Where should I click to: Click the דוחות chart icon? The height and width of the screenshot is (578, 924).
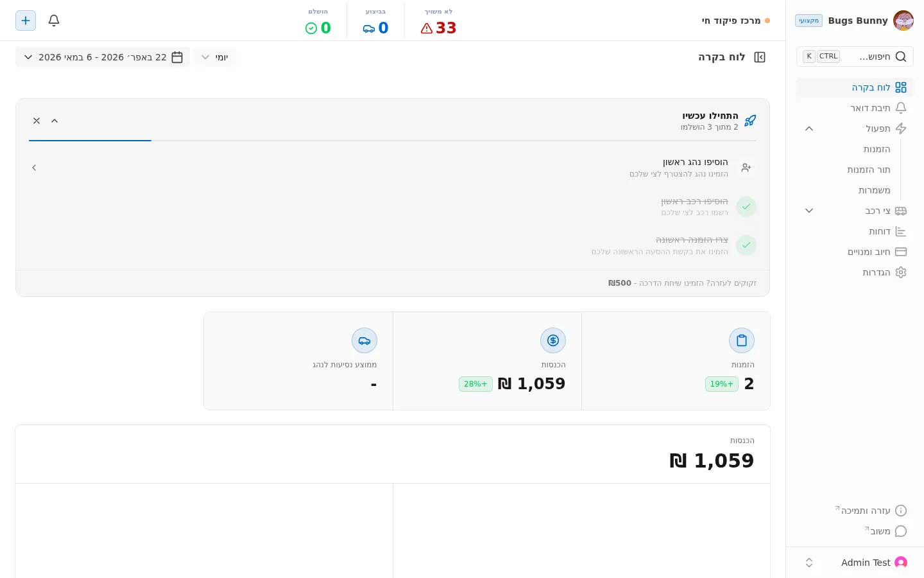point(901,231)
